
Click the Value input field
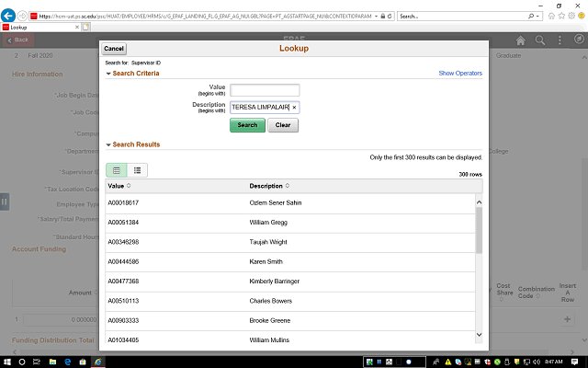265,90
